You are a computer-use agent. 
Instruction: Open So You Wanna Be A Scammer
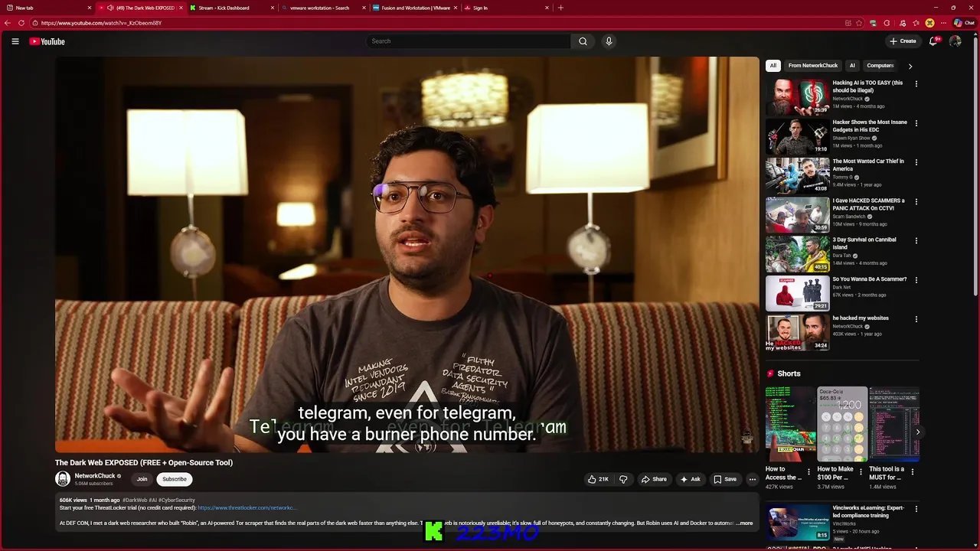(870, 279)
